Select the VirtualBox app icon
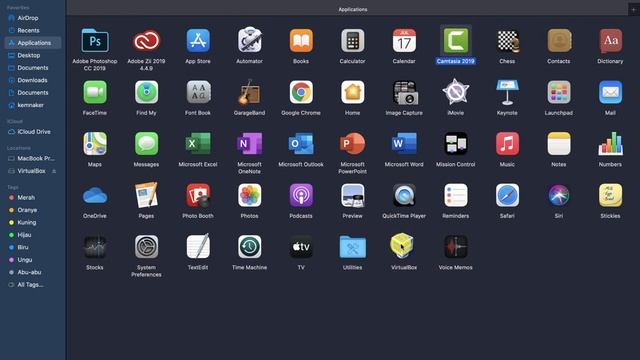The height and width of the screenshot is (360, 640). coord(402,246)
